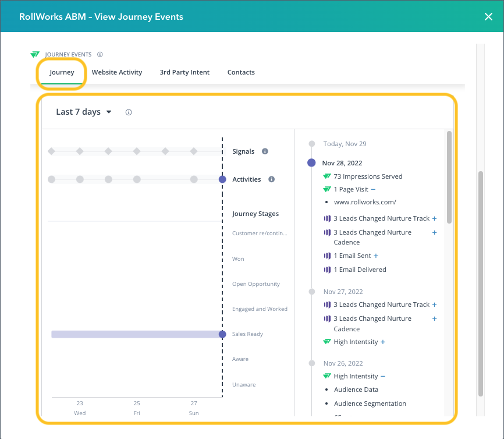The width and height of the screenshot is (504, 439).
Task: Open the www.rollworks.com/ link
Action: [x=365, y=202]
